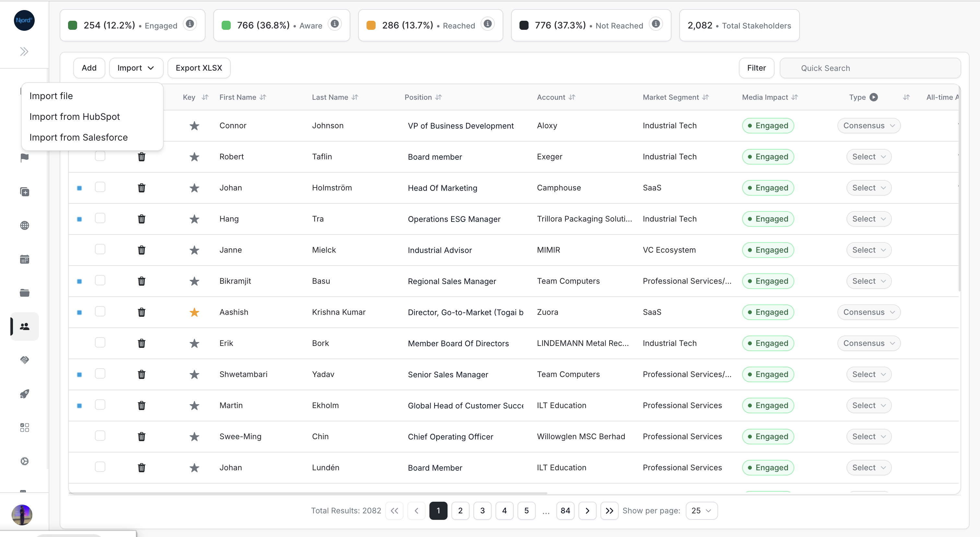This screenshot has width=980, height=537.
Task: Open the Import dropdown button
Action: [136, 68]
